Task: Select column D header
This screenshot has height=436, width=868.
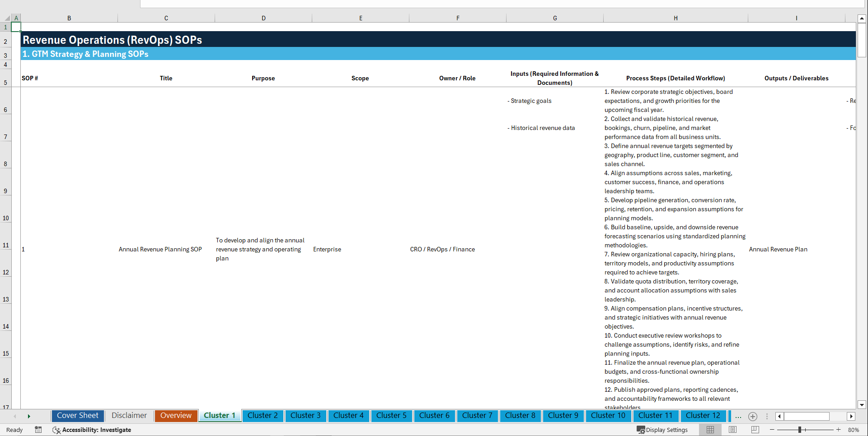Action: tap(263, 18)
